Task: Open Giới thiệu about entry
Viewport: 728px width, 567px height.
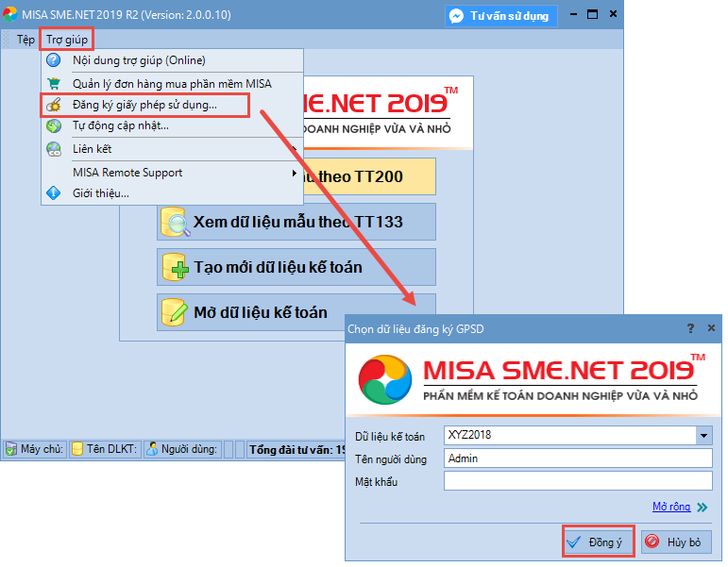Action: pyautogui.click(x=172, y=193)
